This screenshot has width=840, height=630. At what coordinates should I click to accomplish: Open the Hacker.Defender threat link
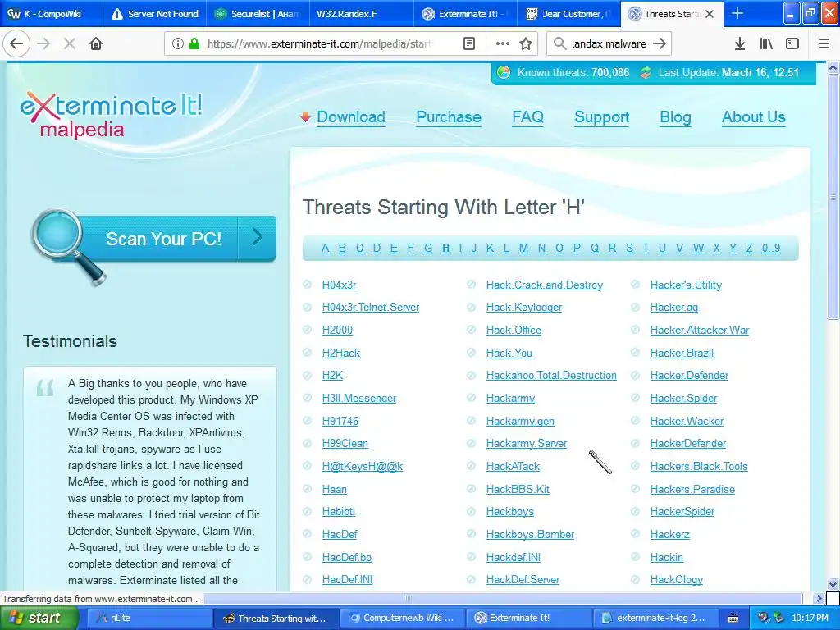click(689, 375)
